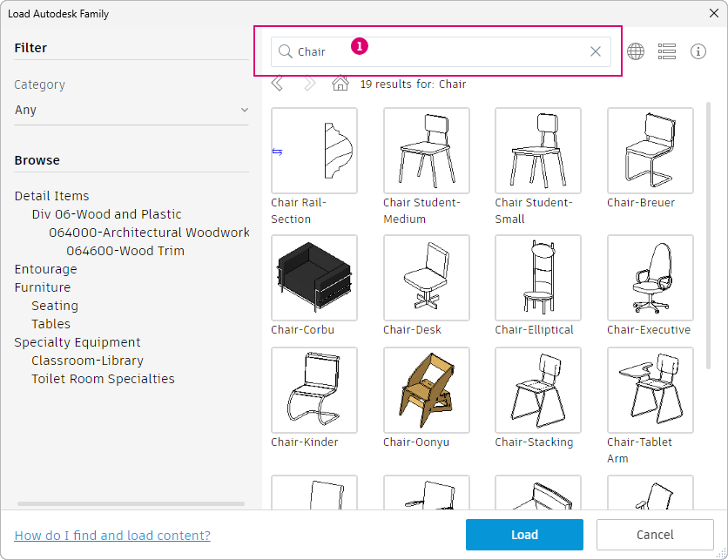The width and height of the screenshot is (728, 560).
Task: Select the Chair-Breuer thumbnail
Action: pos(650,151)
